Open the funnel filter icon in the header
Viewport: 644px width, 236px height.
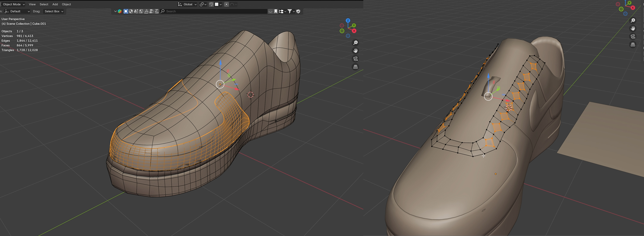tap(289, 11)
